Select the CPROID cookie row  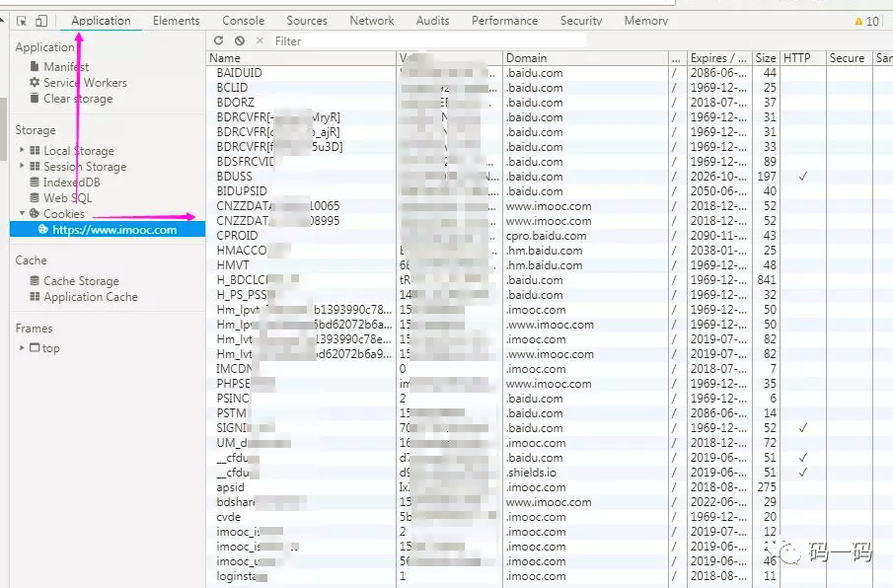550,236
